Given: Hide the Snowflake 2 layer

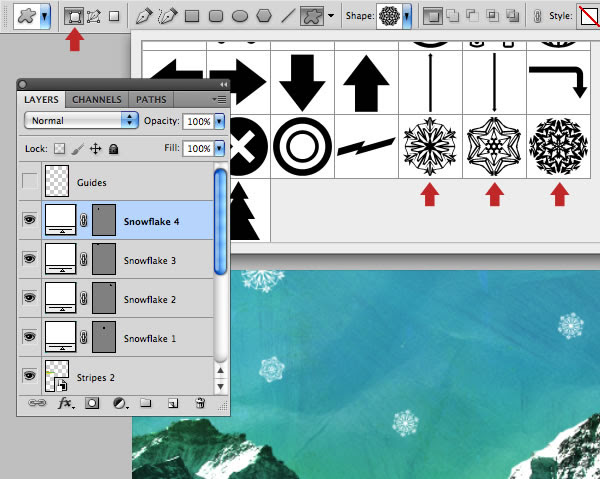Looking at the screenshot, I should pos(29,298).
